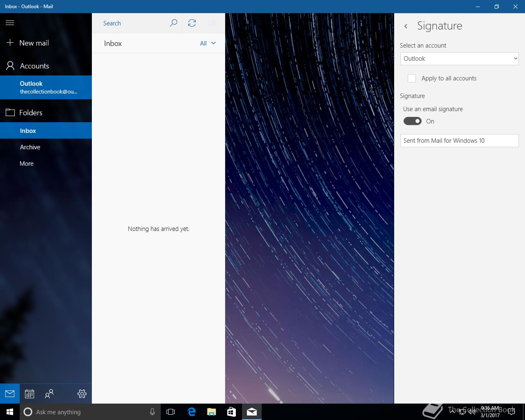The image size is (525, 420).
Task: Switch to Calendar app icon
Action: [x=29, y=394]
